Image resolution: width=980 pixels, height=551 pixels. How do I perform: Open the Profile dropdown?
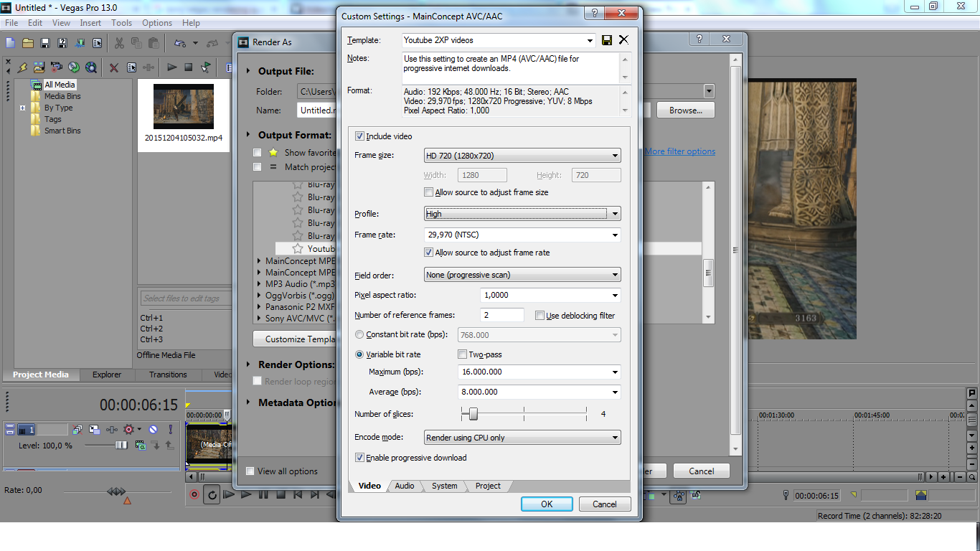(522, 214)
